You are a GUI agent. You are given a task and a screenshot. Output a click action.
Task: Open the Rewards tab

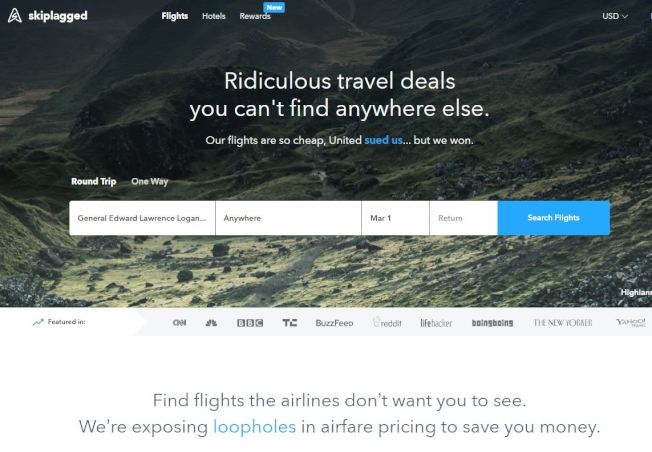(x=255, y=16)
